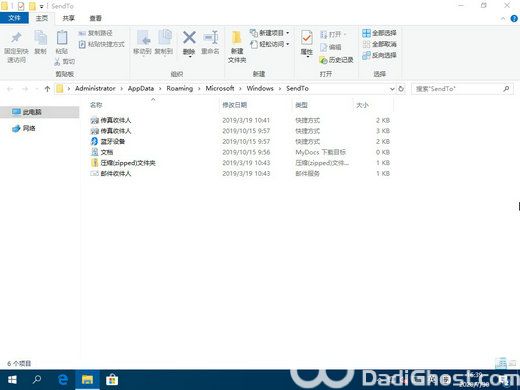Select the Documents MyDocs item
The height and width of the screenshot is (390, 520).
[240, 152]
